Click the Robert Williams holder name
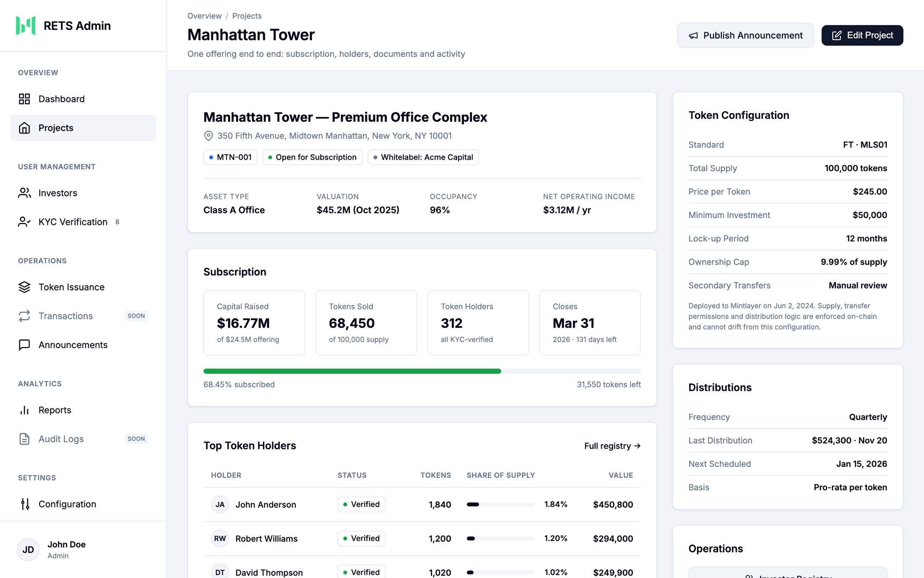Screen dimensions: 924x578 coord(266,538)
